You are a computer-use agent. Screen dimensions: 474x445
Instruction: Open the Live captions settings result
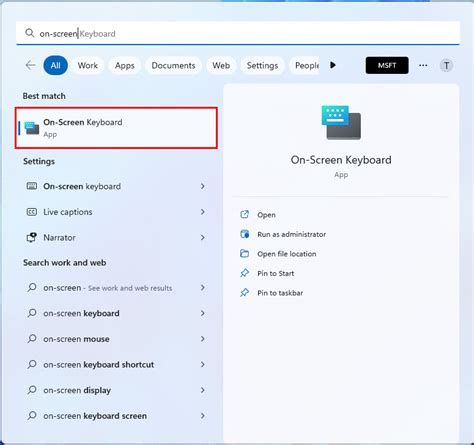pyautogui.click(x=116, y=212)
